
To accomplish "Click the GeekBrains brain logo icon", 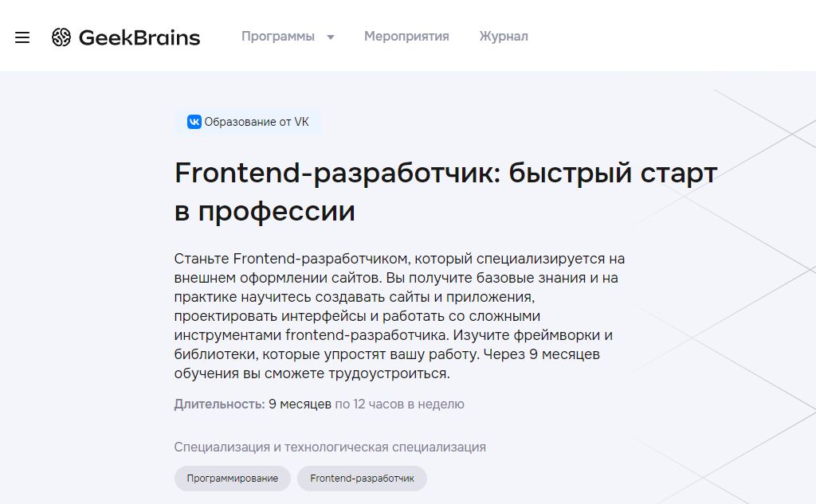I will point(61,37).
